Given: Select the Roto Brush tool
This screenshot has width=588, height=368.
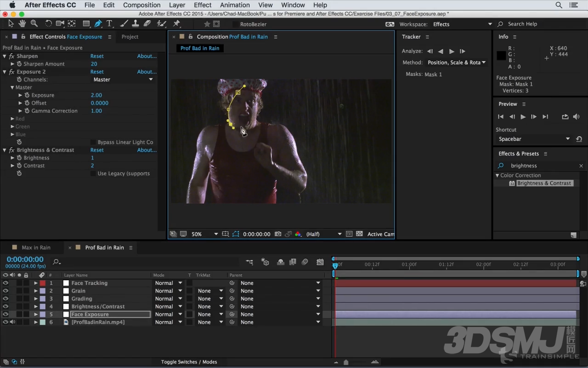Looking at the screenshot, I should [x=161, y=23].
